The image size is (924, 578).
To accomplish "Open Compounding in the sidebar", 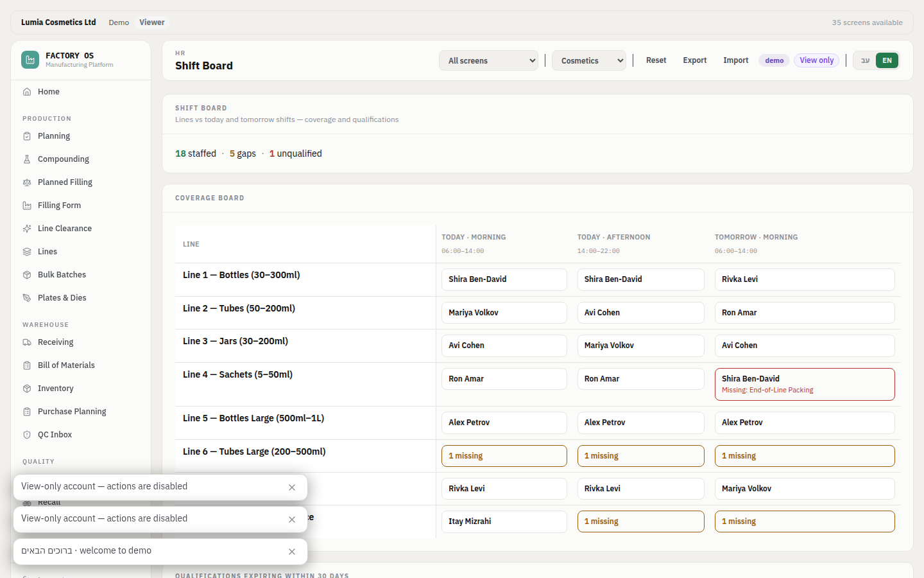I will tap(81, 159).
